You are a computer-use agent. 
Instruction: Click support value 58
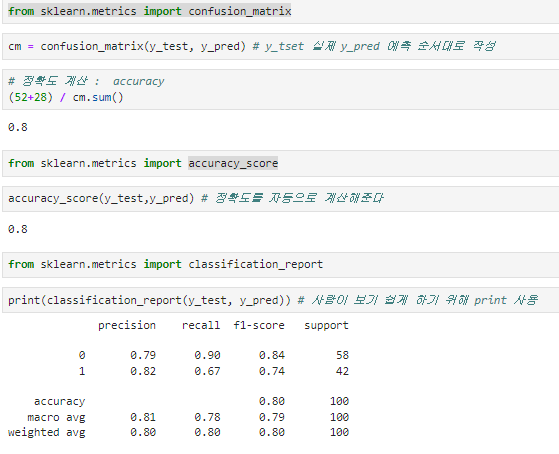point(342,355)
